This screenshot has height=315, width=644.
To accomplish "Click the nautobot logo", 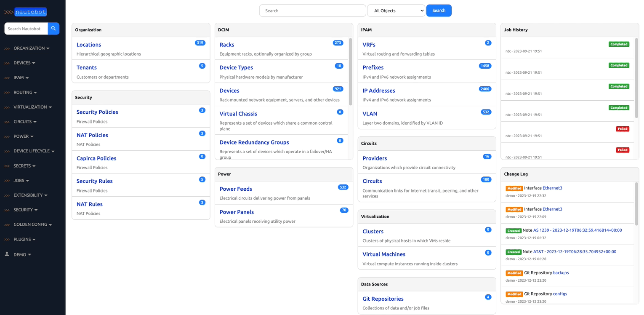I will point(31,12).
